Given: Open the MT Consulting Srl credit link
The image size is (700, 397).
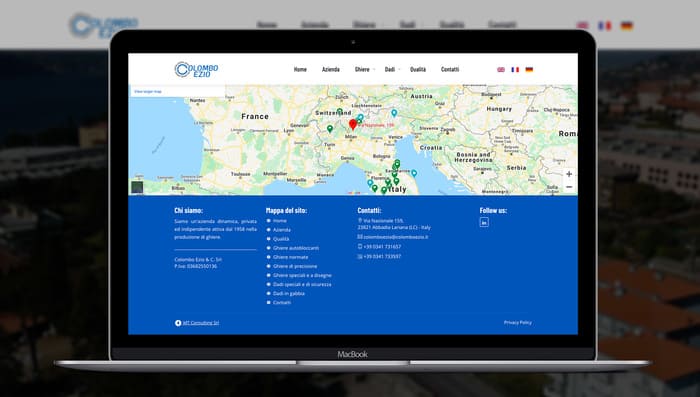Looking at the screenshot, I should [200, 323].
